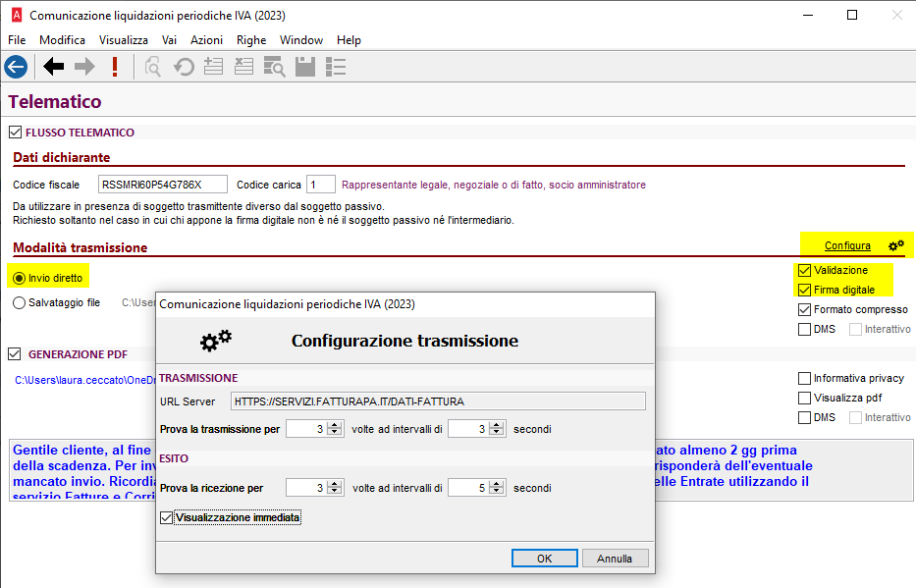This screenshot has height=588, width=916.
Task: Click the circular refresh arrow icon
Action: (x=184, y=67)
